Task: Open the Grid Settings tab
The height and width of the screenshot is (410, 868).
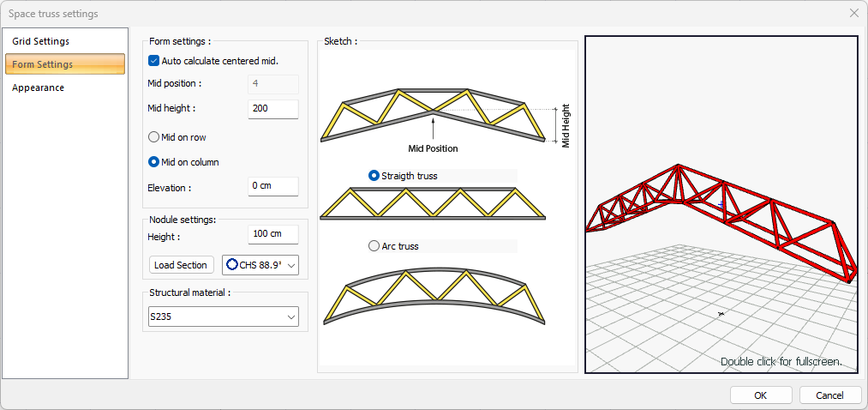Action: click(x=41, y=41)
